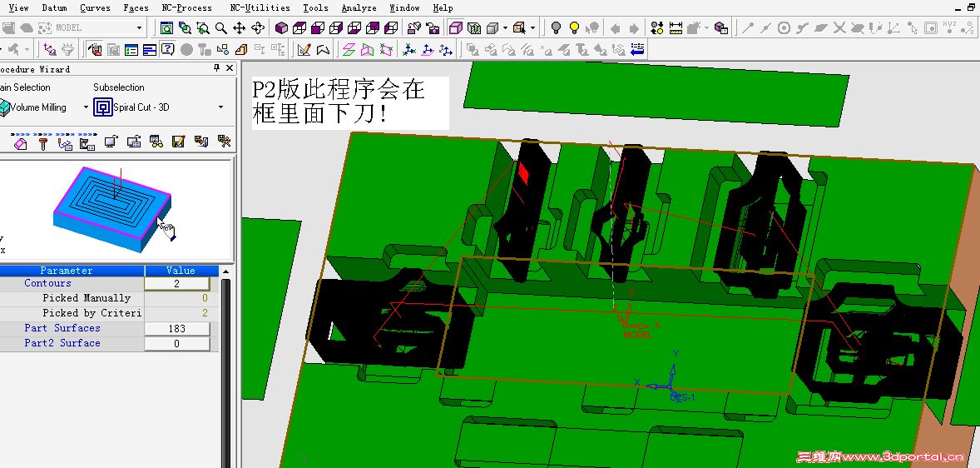Click the monitor preview icon in wizard
Screen dimensions: 980x468
(111, 142)
